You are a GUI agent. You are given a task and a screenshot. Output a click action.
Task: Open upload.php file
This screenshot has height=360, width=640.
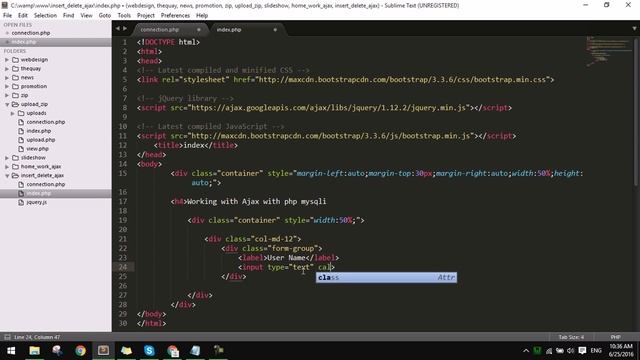point(41,140)
